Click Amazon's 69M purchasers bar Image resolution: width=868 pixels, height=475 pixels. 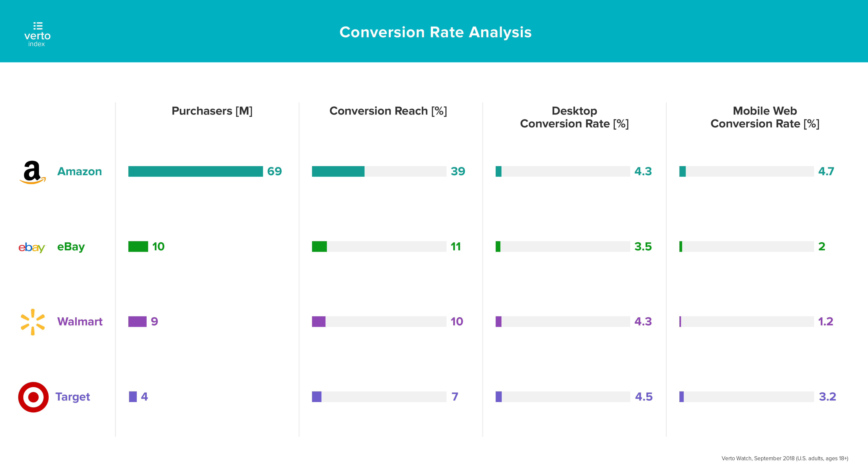click(195, 171)
